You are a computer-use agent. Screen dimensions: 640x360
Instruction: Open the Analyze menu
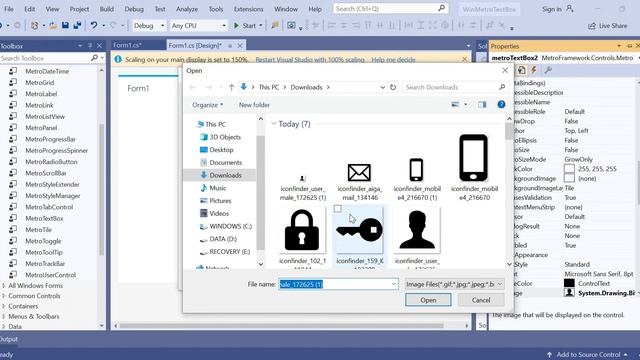coord(187,9)
